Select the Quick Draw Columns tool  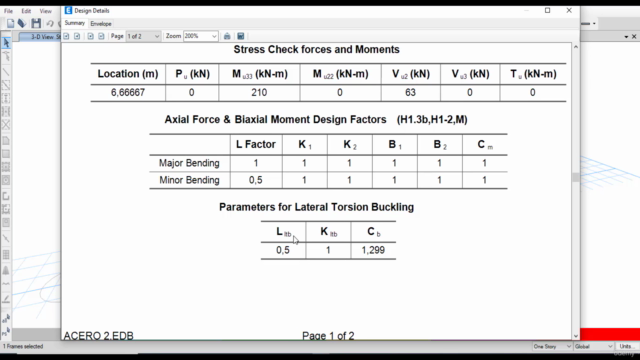click(x=6, y=98)
